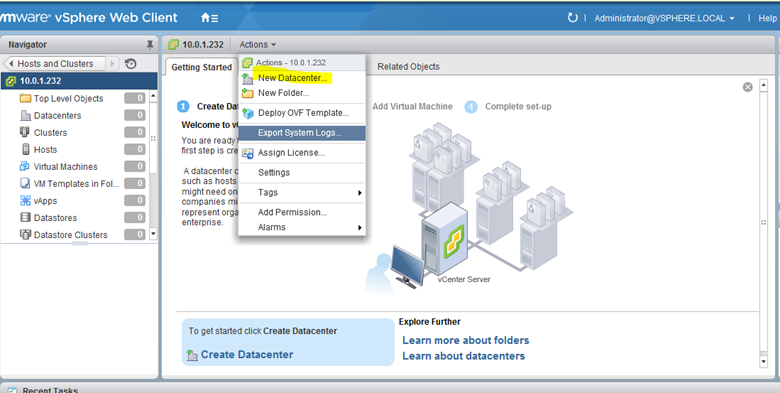Select Virtual Machines in Navigator

[x=66, y=167]
